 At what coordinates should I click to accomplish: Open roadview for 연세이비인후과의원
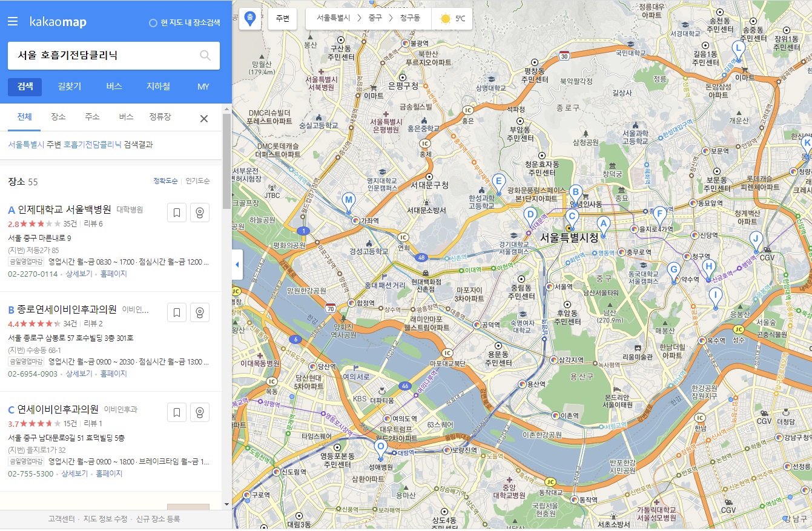[200, 412]
